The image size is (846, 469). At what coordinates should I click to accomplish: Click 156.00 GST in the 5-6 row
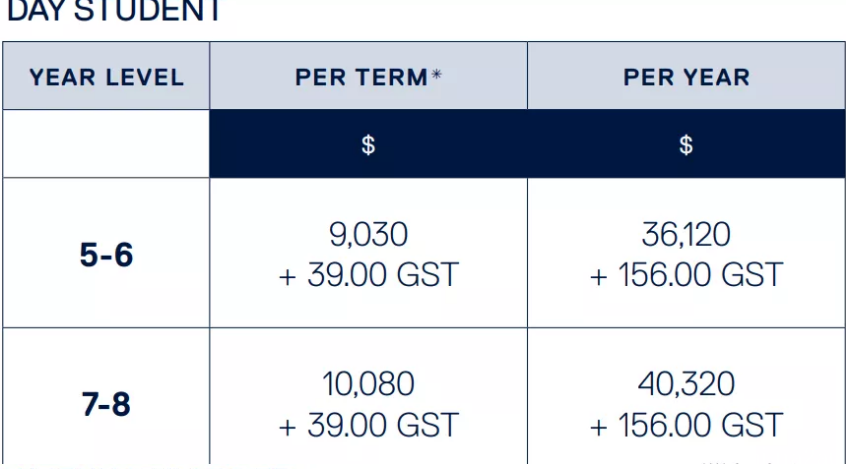[700, 275]
